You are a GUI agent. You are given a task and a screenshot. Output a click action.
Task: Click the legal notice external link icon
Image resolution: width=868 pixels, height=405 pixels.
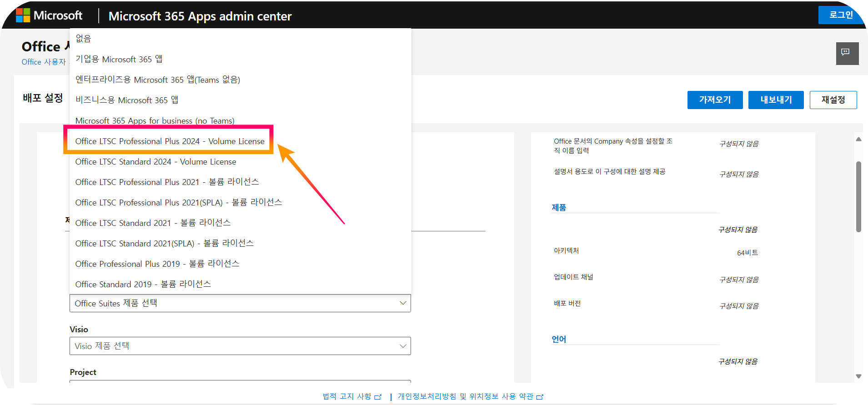(x=378, y=397)
